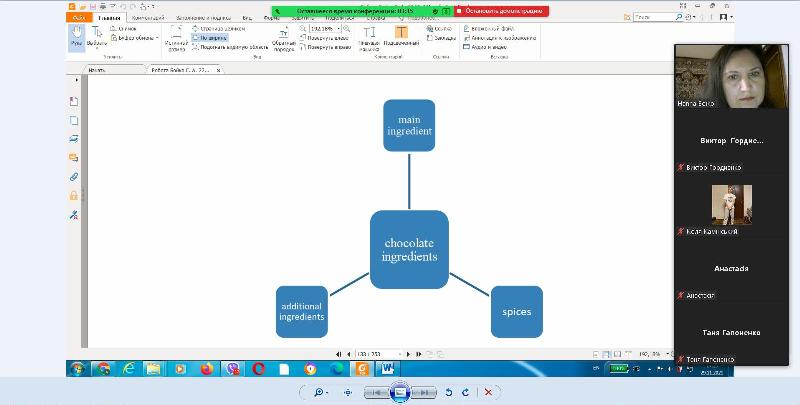Switch to the Start (Начать) document tab

click(x=114, y=70)
